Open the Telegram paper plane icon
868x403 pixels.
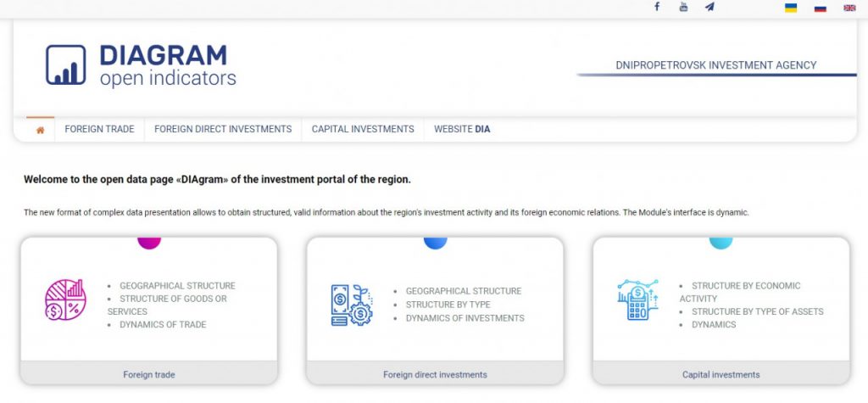[709, 7]
